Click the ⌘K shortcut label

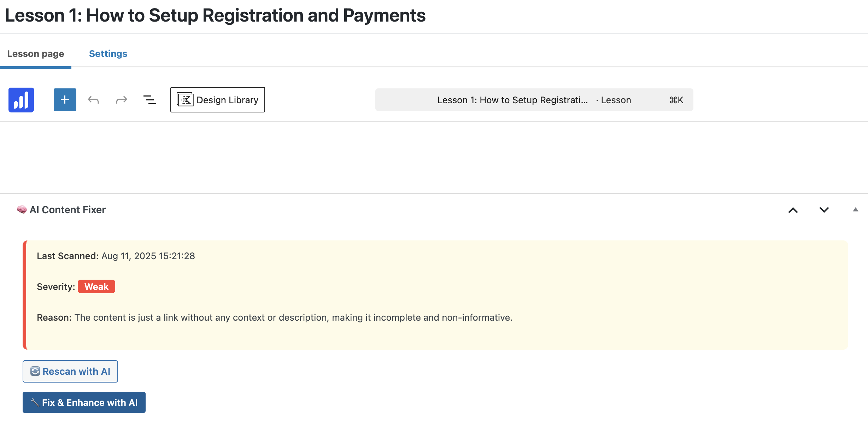(x=676, y=100)
